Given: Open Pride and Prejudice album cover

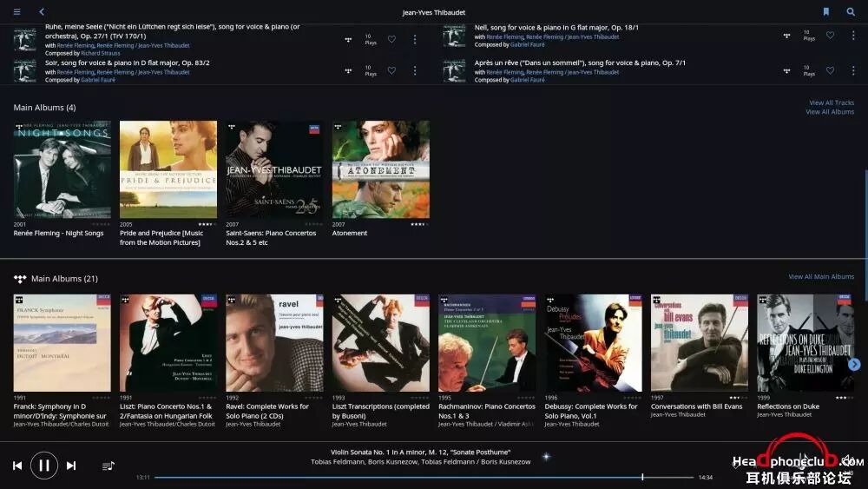Looking at the screenshot, I should click(168, 169).
